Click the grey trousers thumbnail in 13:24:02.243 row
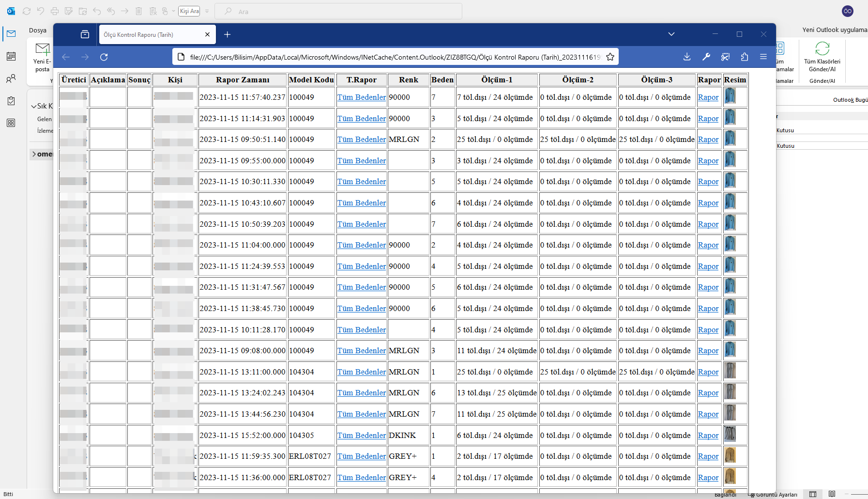 [730, 391]
